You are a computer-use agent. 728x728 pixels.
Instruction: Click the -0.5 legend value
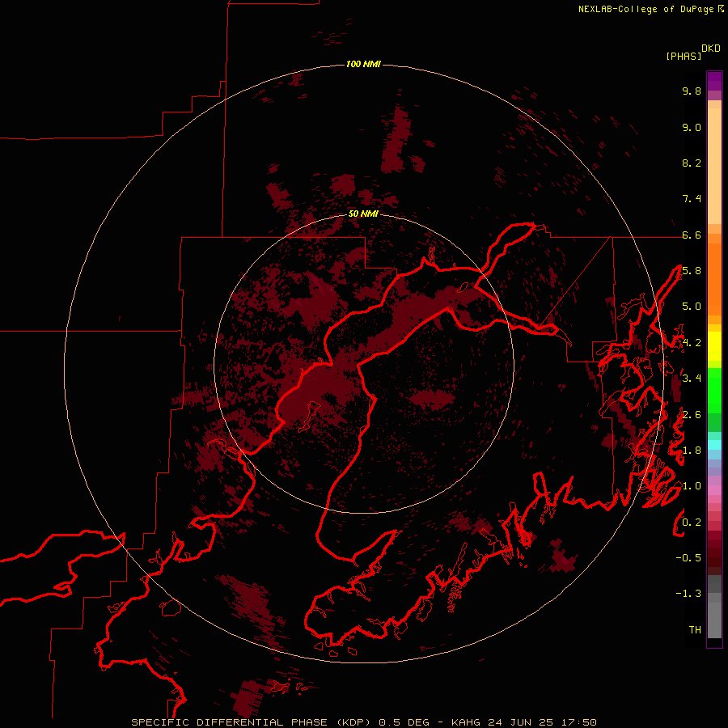688,558
